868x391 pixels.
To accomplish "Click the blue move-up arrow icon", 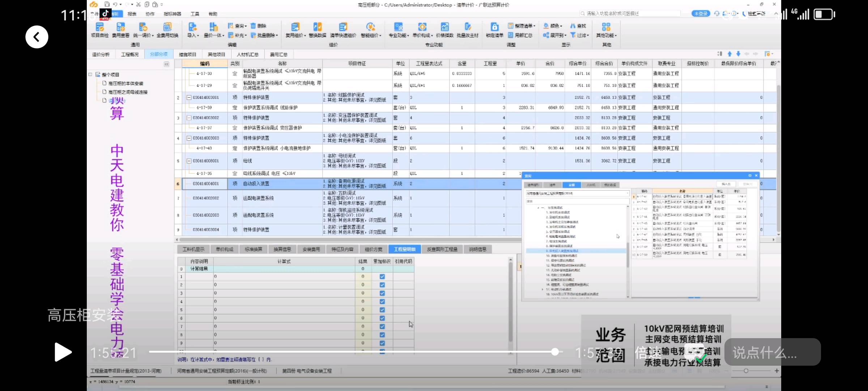I will 729,54.
